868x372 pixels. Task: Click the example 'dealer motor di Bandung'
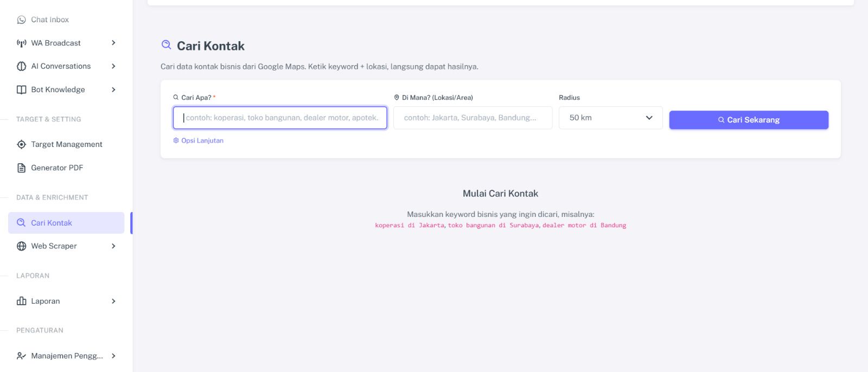pyautogui.click(x=584, y=225)
